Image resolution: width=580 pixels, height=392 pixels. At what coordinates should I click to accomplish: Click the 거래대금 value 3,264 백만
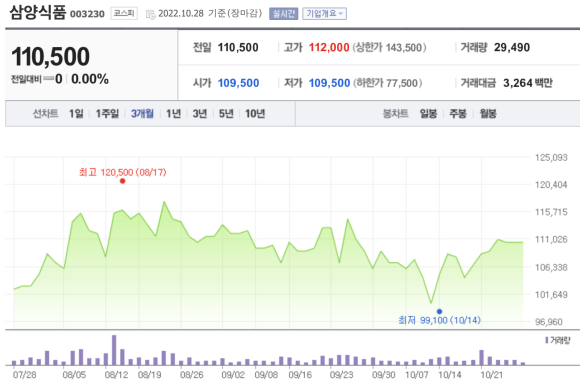(x=528, y=83)
